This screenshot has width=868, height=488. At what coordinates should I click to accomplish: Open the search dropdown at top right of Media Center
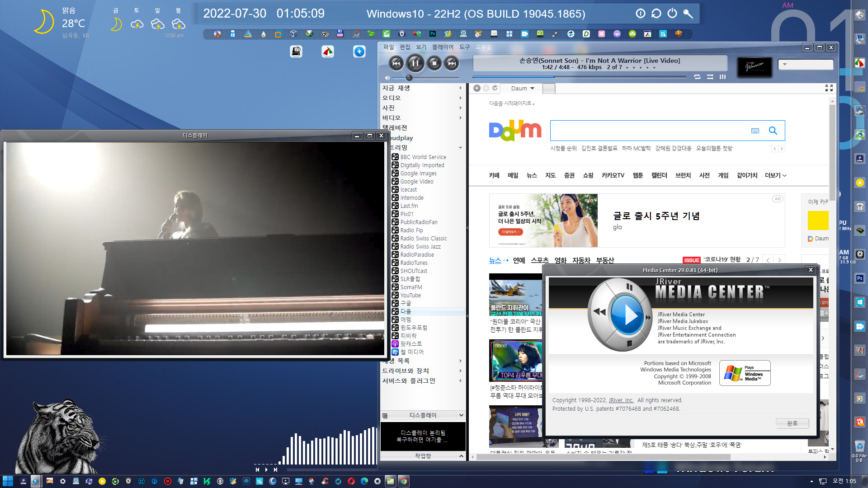point(785,65)
